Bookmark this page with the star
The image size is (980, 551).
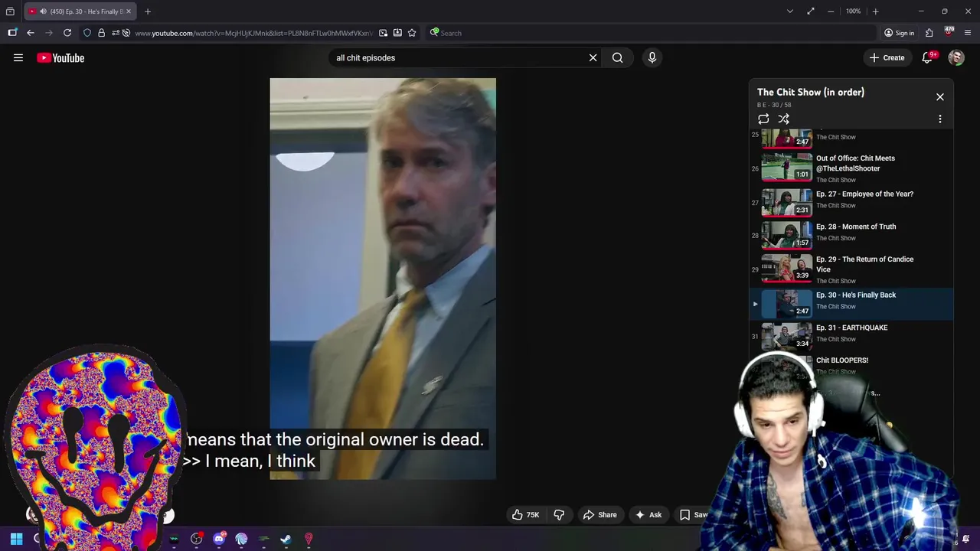click(412, 33)
